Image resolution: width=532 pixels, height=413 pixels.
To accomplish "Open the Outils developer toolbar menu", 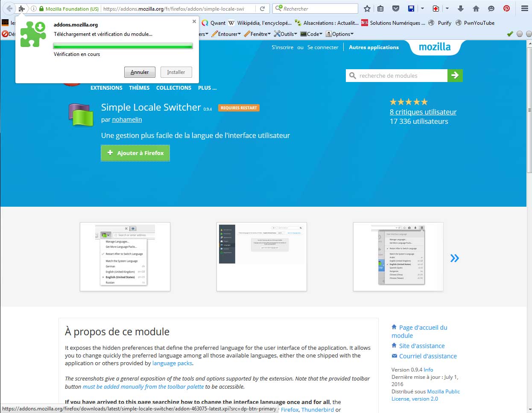I will pos(286,34).
